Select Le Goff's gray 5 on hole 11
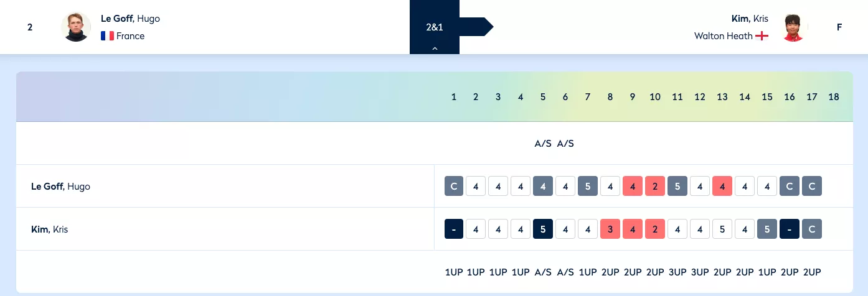 (x=677, y=186)
